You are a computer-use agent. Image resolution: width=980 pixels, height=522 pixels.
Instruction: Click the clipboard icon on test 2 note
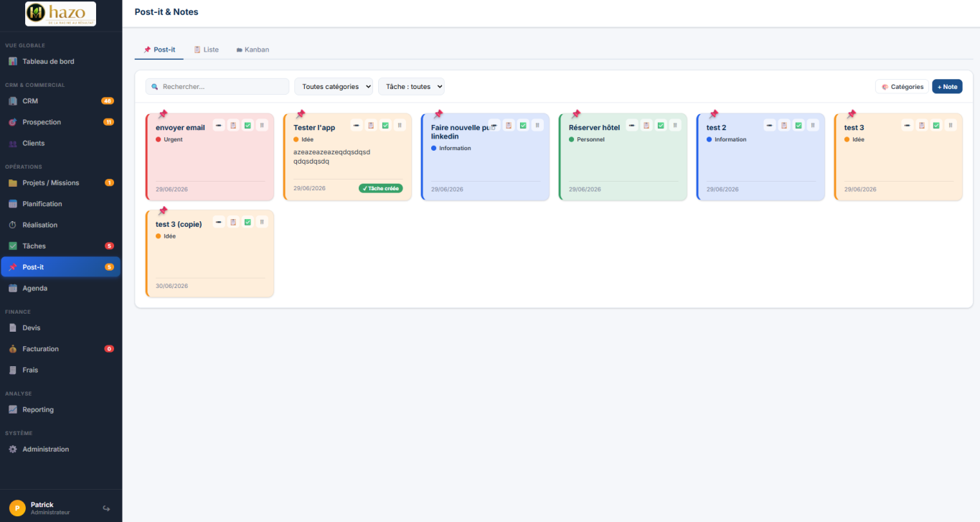pos(784,125)
